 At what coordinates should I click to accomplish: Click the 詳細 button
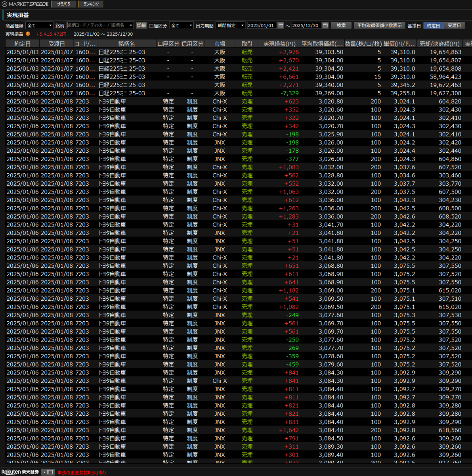point(141,25)
